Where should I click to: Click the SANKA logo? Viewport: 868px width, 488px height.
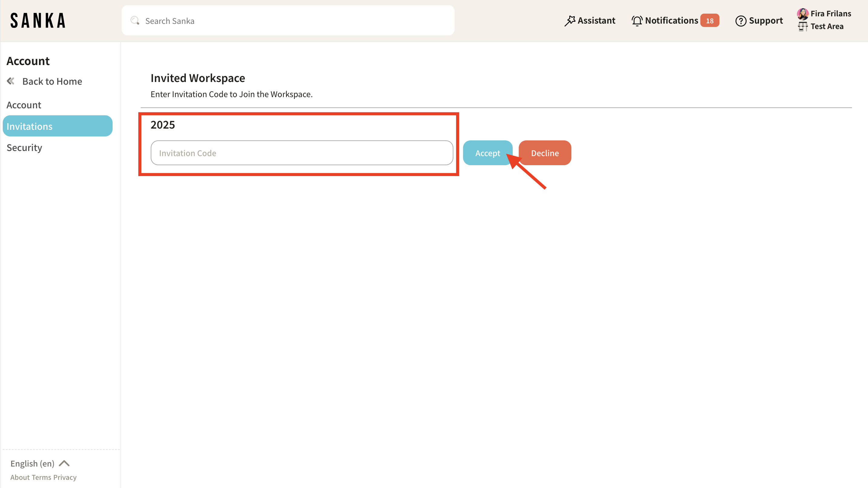38,21
